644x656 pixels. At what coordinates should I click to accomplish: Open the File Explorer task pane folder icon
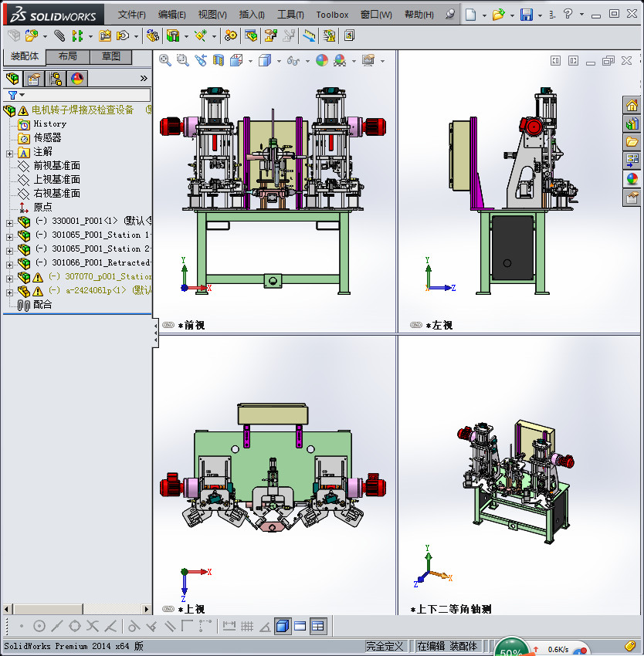coord(632,142)
